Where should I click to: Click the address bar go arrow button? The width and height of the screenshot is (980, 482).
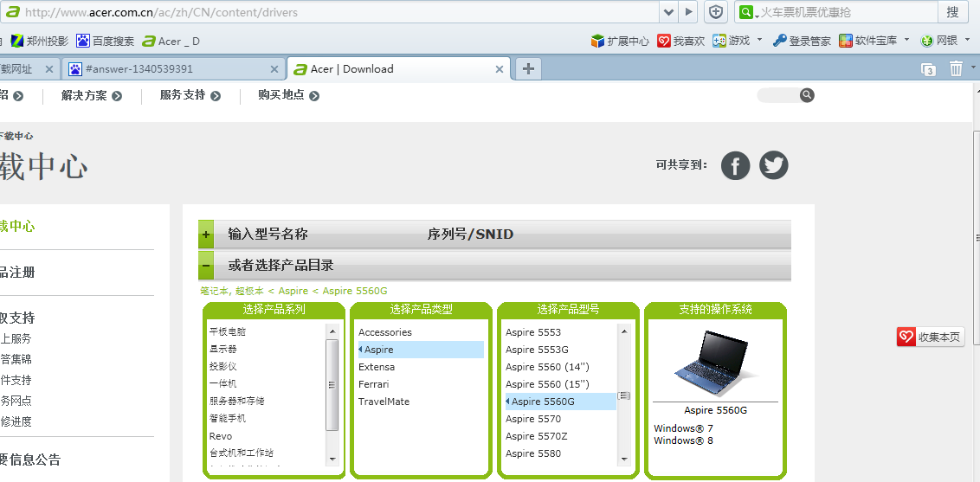click(x=688, y=12)
